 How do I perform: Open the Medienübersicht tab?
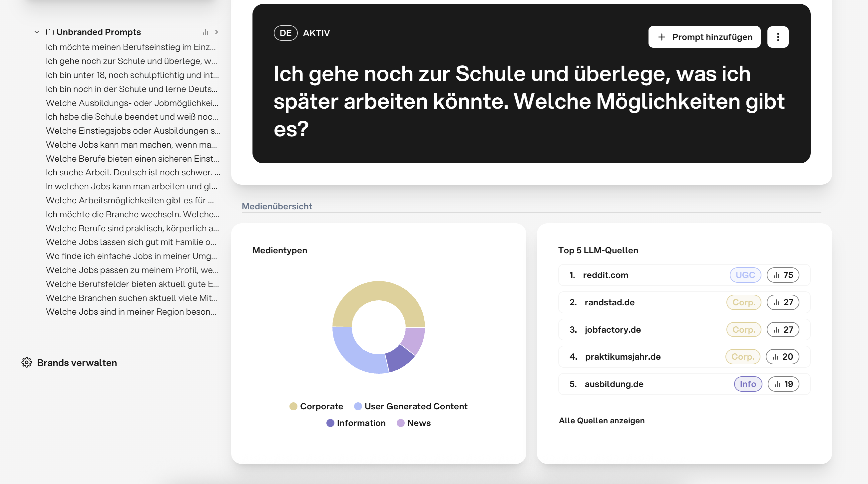(277, 206)
